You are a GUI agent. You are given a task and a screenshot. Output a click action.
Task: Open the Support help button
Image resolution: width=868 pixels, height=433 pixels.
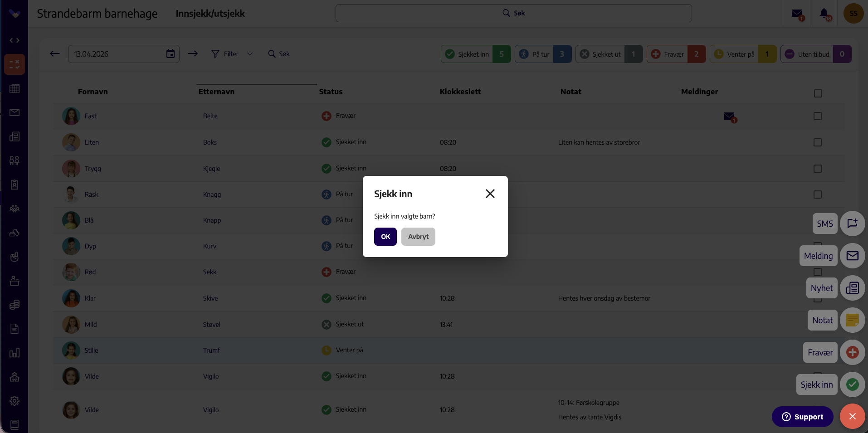pyautogui.click(x=802, y=417)
